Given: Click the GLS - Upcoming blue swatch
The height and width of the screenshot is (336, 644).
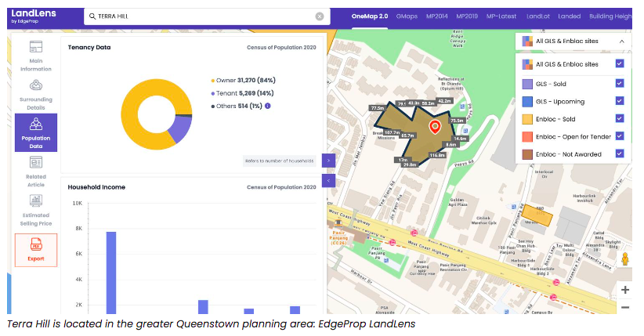Looking at the screenshot, I should coord(527,102).
